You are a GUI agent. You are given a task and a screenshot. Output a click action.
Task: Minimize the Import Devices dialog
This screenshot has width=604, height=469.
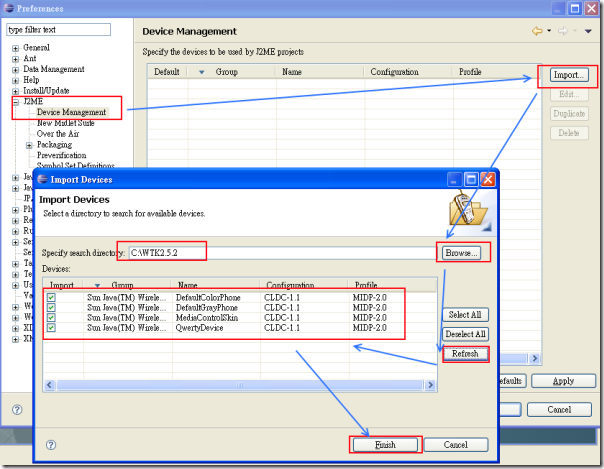pyautogui.click(x=454, y=179)
